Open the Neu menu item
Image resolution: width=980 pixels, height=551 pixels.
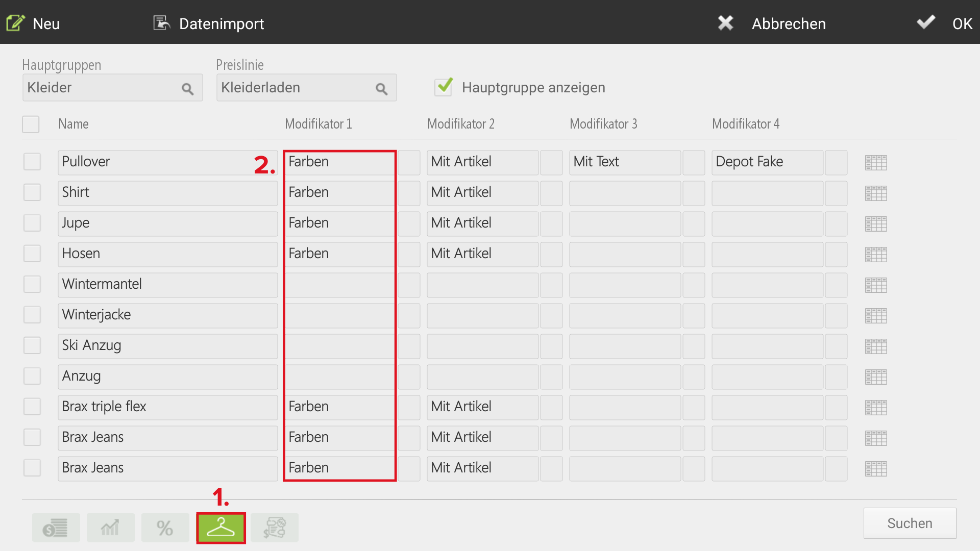point(33,23)
